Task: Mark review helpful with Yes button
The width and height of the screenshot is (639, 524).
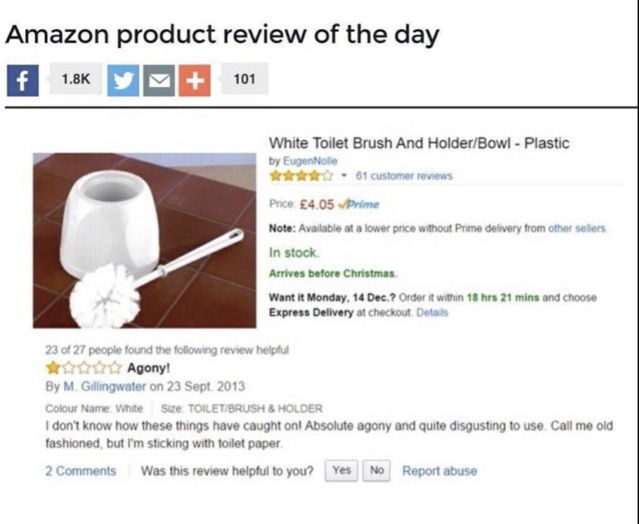Action: pyautogui.click(x=342, y=470)
